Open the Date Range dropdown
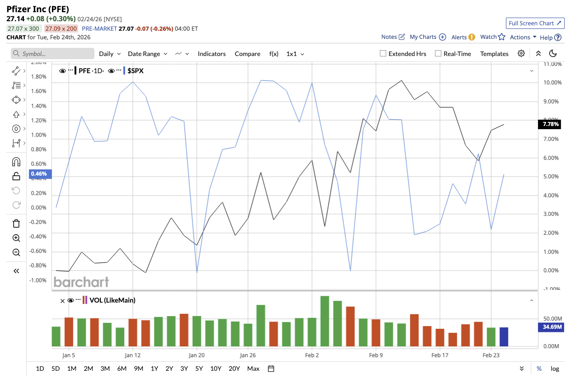Viewport: 580px width, 392px height. [148, 54]
